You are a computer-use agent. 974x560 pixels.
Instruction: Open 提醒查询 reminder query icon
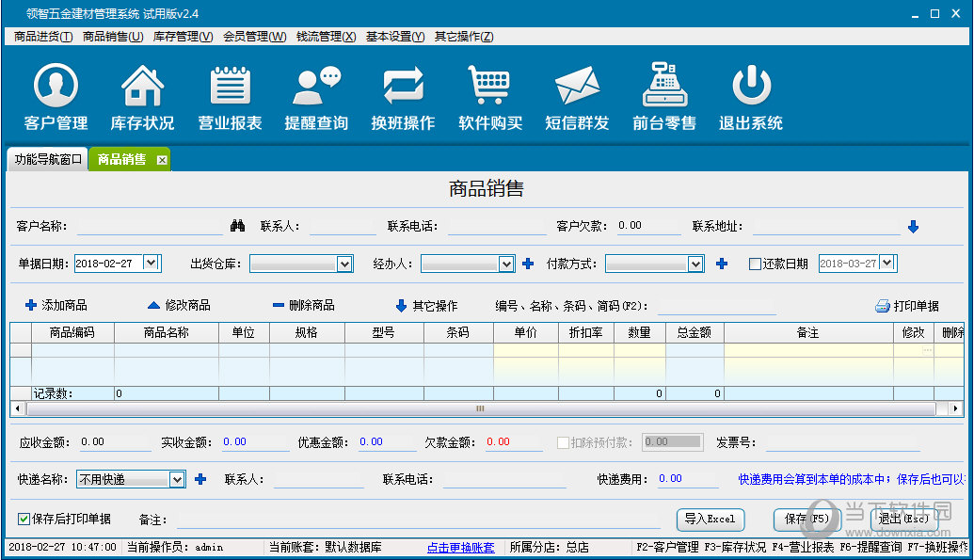(316, 96)
